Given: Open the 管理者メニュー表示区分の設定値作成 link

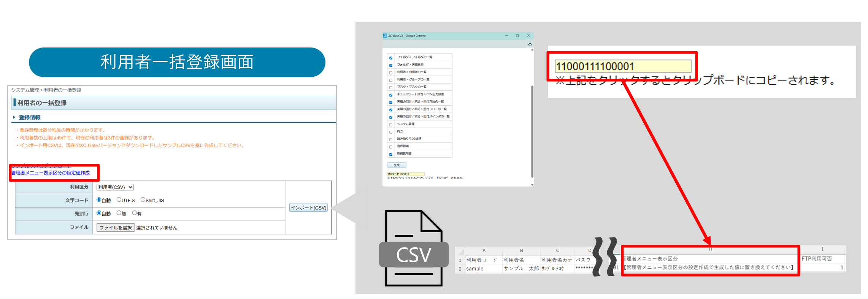Looking at the screenshot, I should (51, 173).
